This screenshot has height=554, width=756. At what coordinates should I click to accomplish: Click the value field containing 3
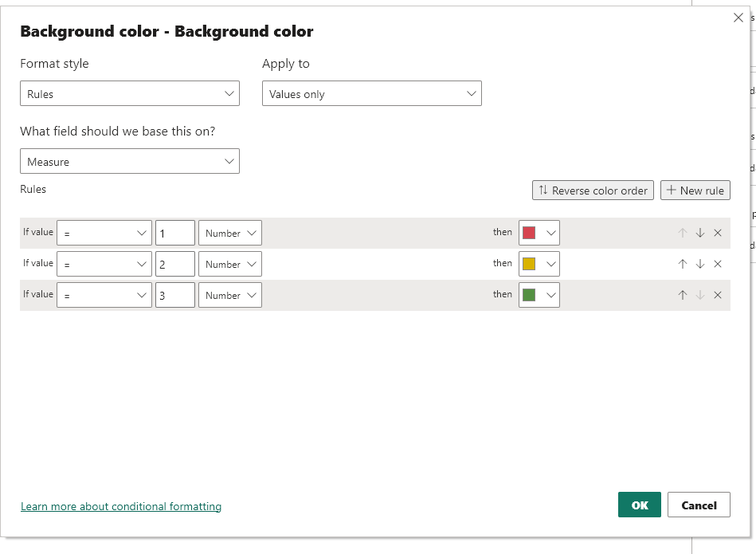point(175,295)
